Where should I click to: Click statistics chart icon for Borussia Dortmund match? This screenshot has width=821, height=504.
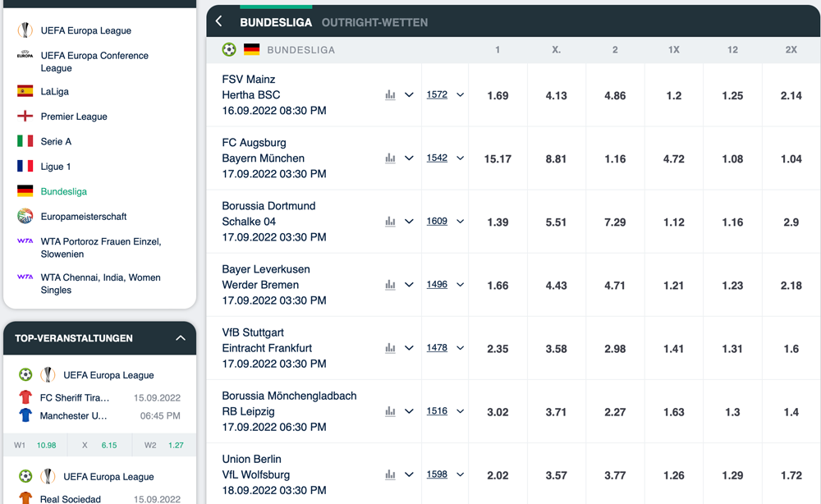(x=390, y=222)
